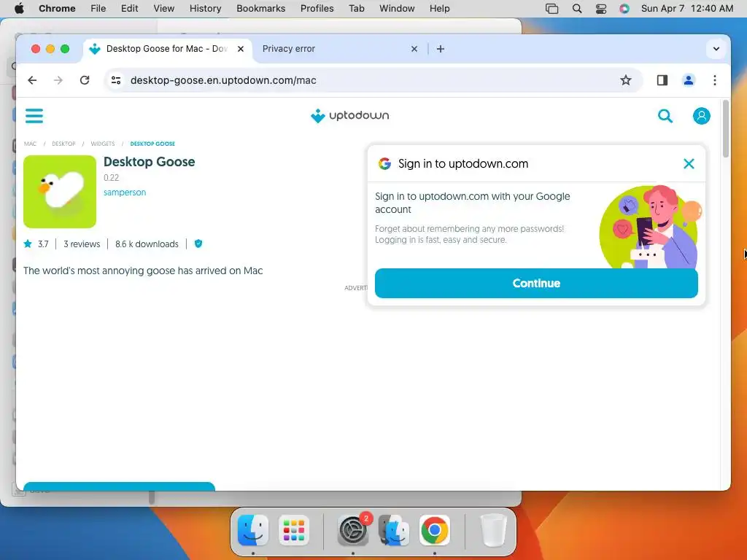This screenshot has height=560, width=747.
Task: Open the 3 reviews link
Action: pyautogui.click(x=82, y=244)
